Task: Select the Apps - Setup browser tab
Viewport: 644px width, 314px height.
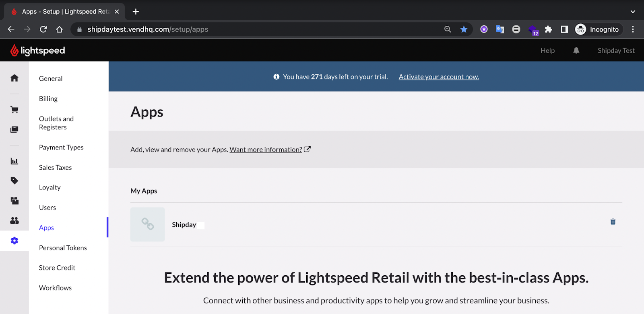Action: tap(64, 12)
